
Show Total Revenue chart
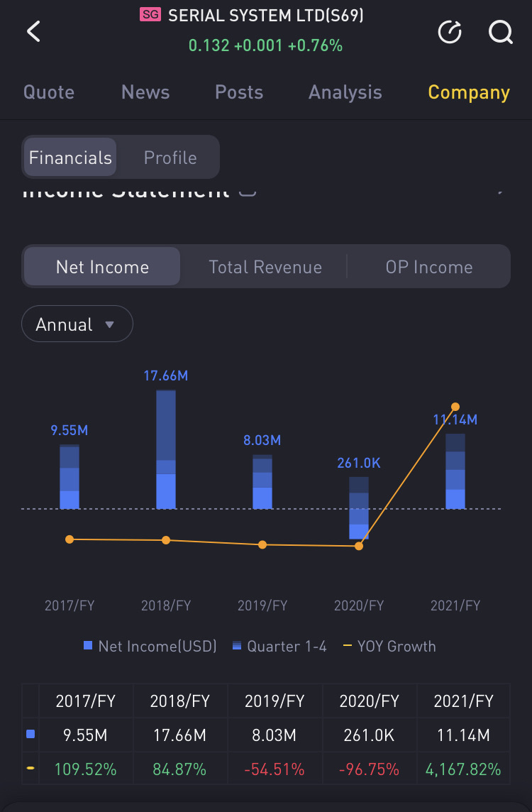click(x=265, y=267)
